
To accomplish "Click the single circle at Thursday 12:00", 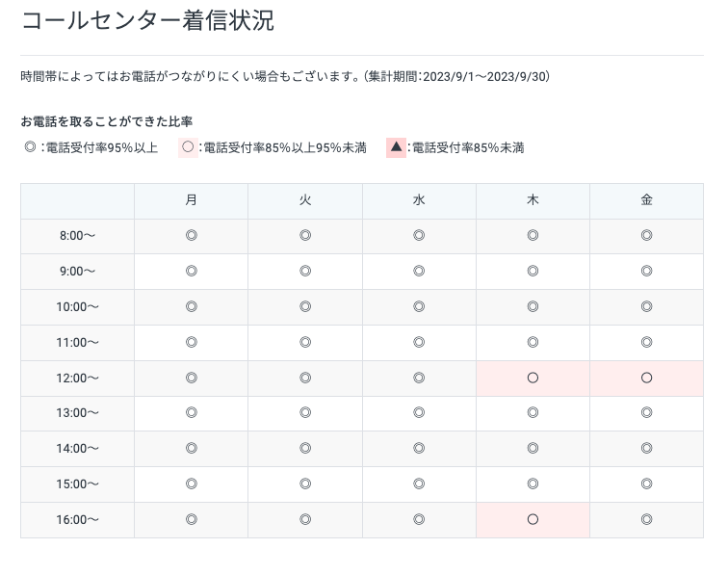I will point(533,378).
